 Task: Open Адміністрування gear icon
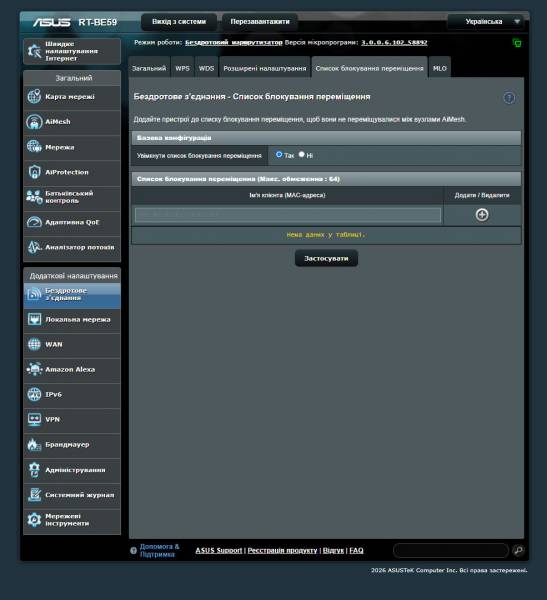[x=34, y=470]
